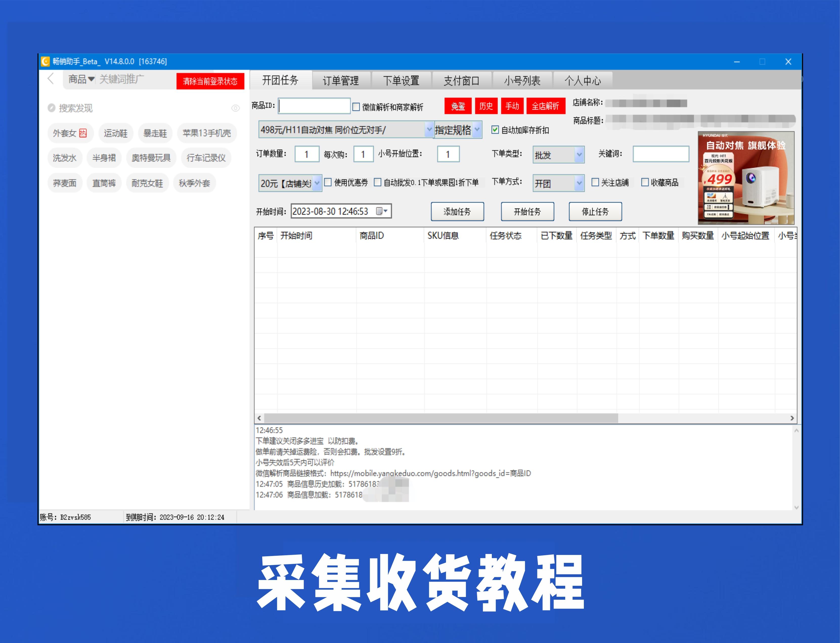The height and width of the screenshot is (643, 840).
Task: Switch to the 订单管理 tab
Action: pos(341,80)
